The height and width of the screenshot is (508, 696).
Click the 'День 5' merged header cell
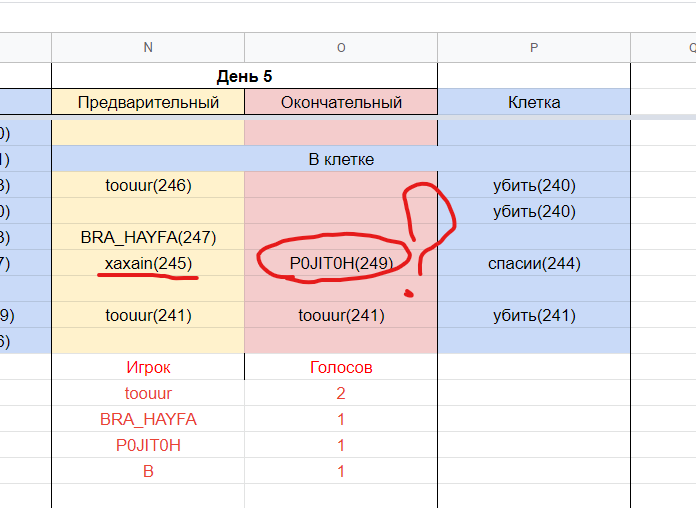click(244, 76)
